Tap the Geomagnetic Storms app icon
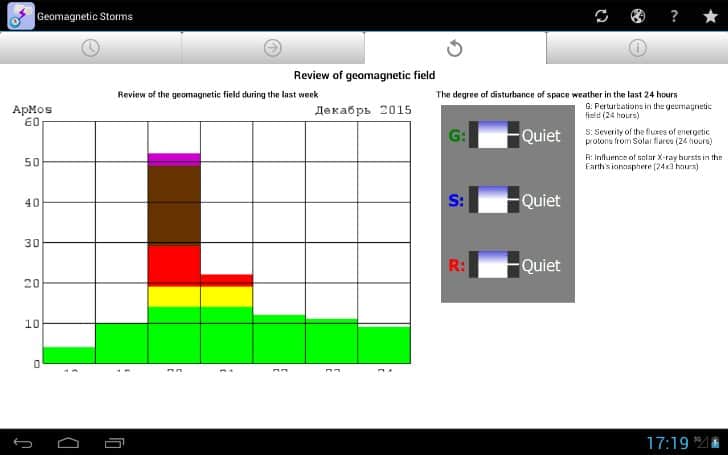This screenshot has width=728, height=455. 19,16
